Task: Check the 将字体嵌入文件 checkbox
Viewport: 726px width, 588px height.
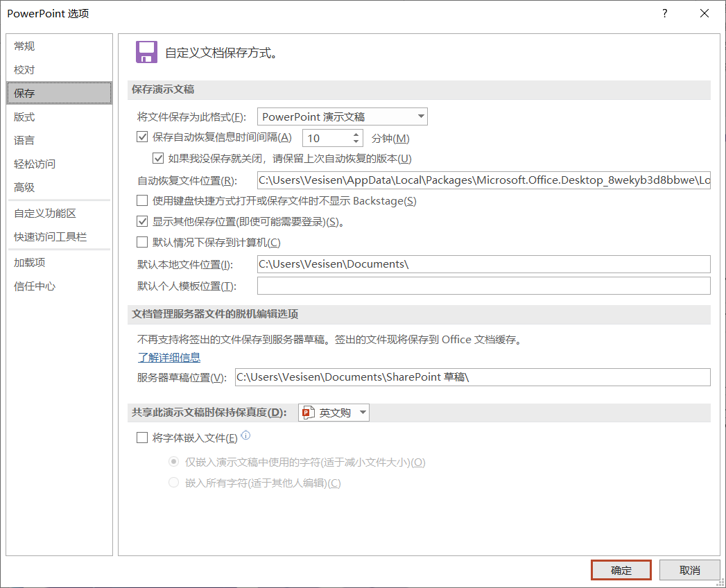Action: (x=142, y=438)
